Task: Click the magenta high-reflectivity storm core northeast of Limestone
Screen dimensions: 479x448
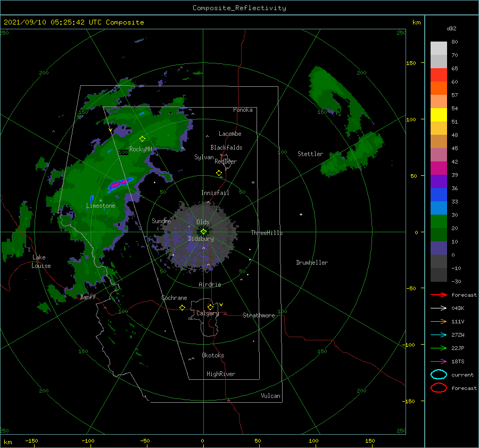Action: point(119,184)
